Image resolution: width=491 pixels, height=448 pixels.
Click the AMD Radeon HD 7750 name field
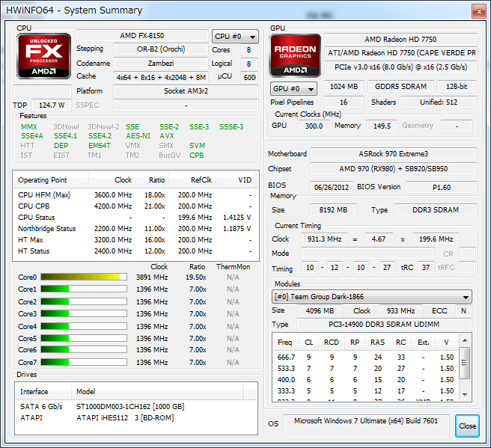pyautogui.click(x=400, y=39)
